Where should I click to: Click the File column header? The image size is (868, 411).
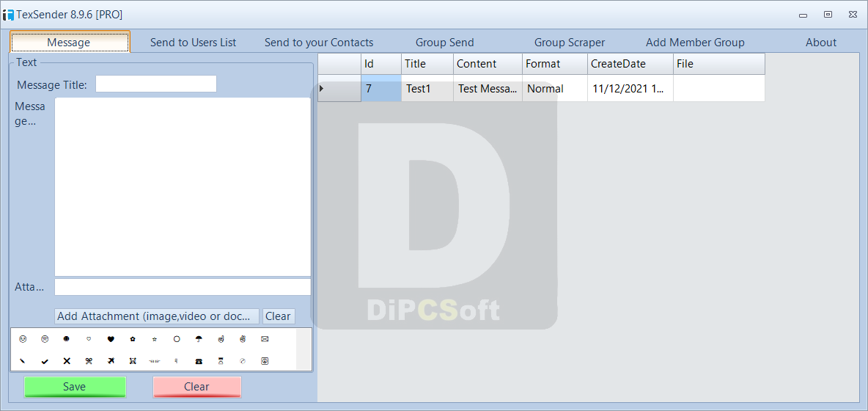click(719, 64)
